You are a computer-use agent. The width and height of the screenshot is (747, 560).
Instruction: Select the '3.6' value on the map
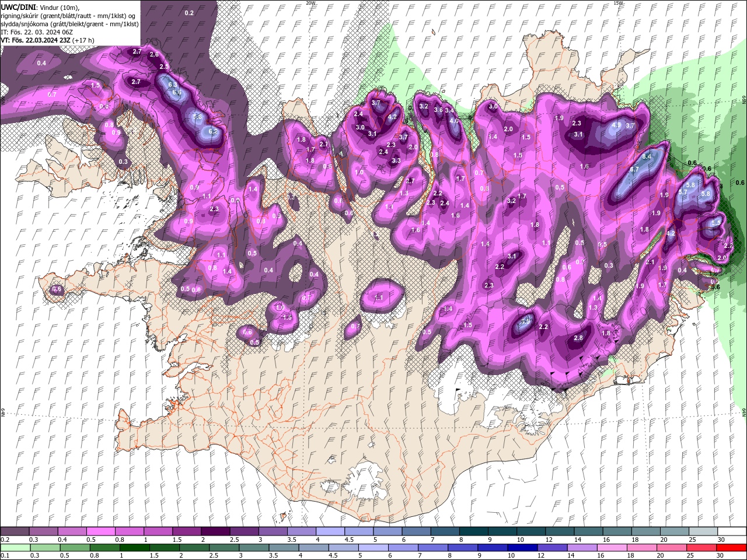pos(438,109)
